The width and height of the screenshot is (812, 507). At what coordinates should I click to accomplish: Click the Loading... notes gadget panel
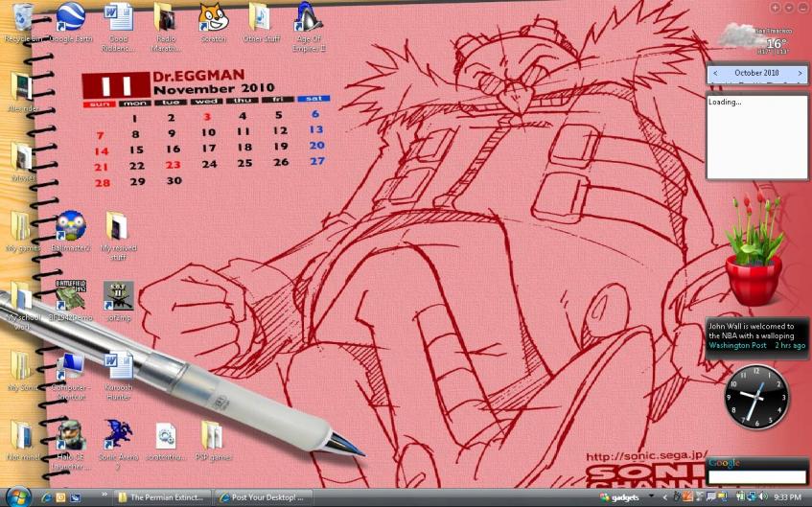pos(757,137)
